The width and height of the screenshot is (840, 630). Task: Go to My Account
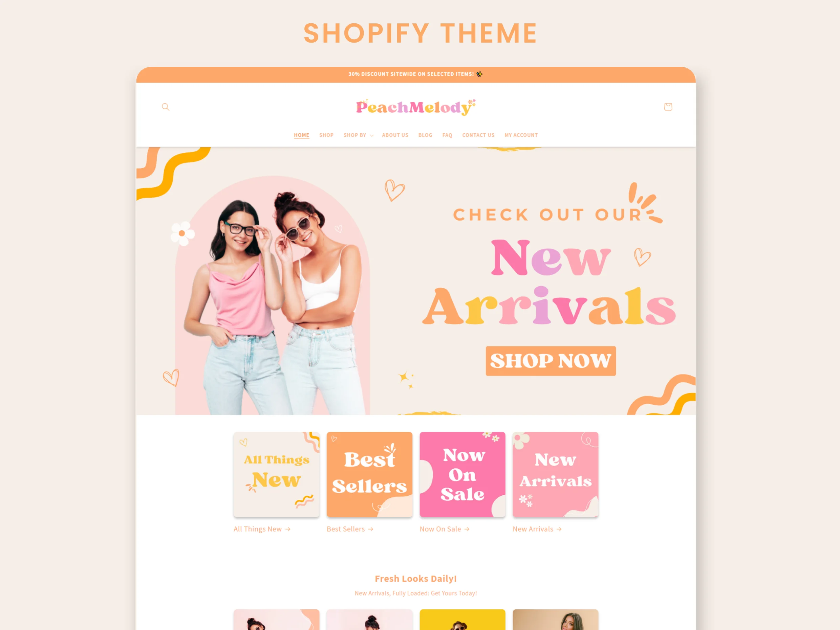point(521,135)
